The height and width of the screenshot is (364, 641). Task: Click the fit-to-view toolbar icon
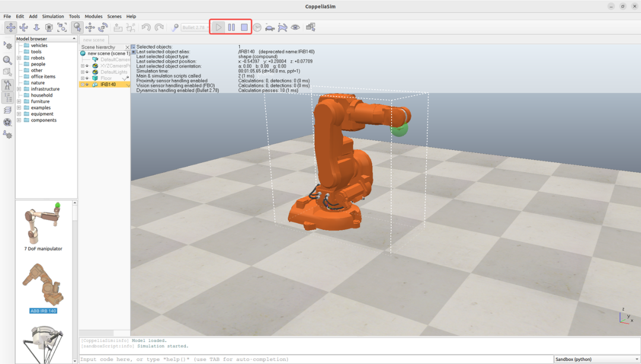[x=62, y=27]
